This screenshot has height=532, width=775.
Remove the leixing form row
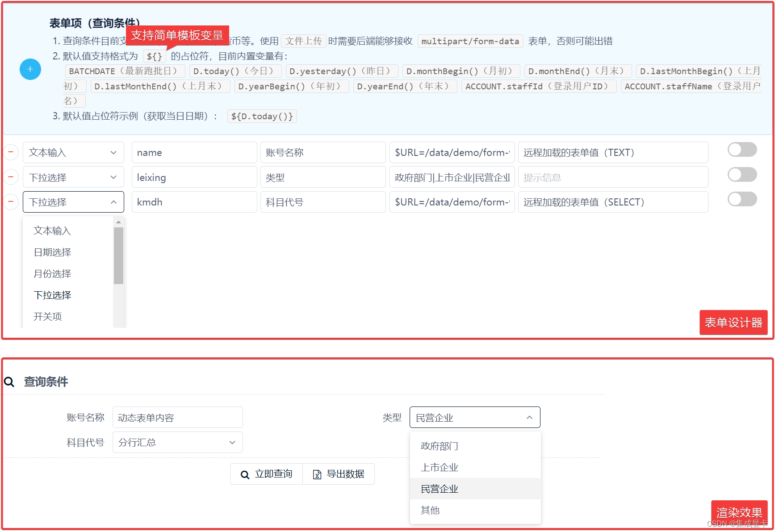pyautogui.click(x=11, y=177)
